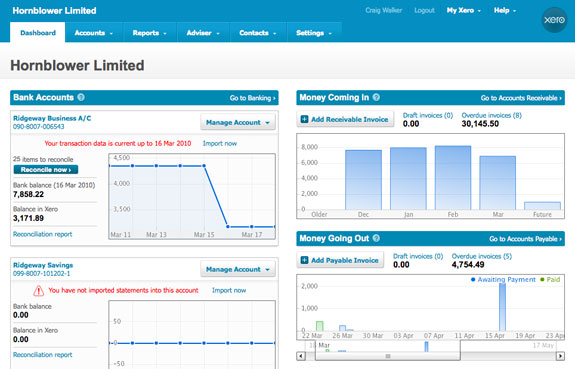
Task: Open Reconciliation report for Ridgeway Business A/C
Action: tap(43, 234)
